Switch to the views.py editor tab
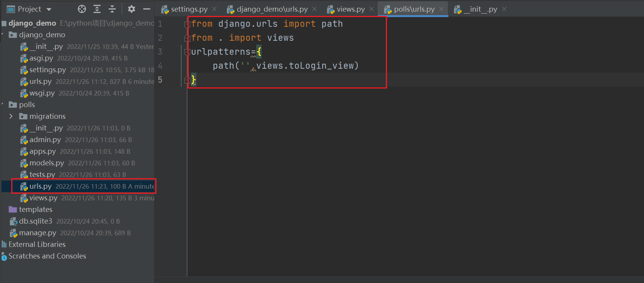The width and height of the screenshot is (644, 283). point(346,9)
